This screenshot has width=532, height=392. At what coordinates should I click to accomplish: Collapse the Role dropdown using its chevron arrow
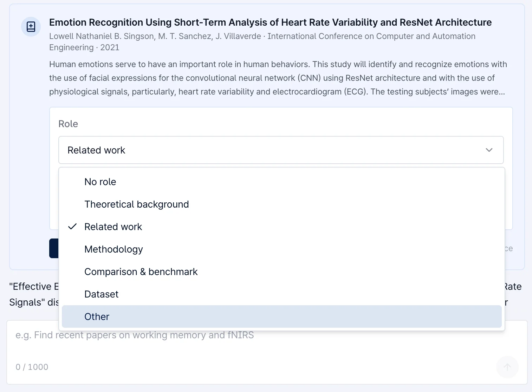click(x=489, y=150)
